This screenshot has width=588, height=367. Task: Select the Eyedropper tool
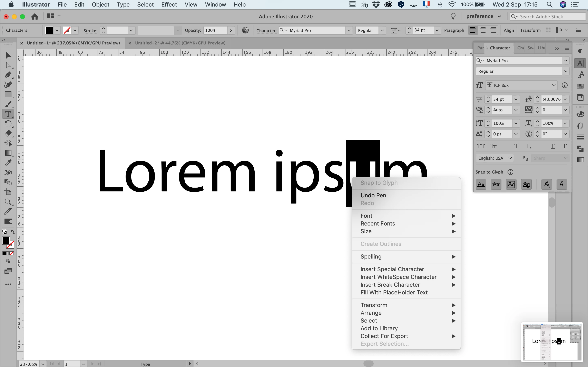click(8, 163)
